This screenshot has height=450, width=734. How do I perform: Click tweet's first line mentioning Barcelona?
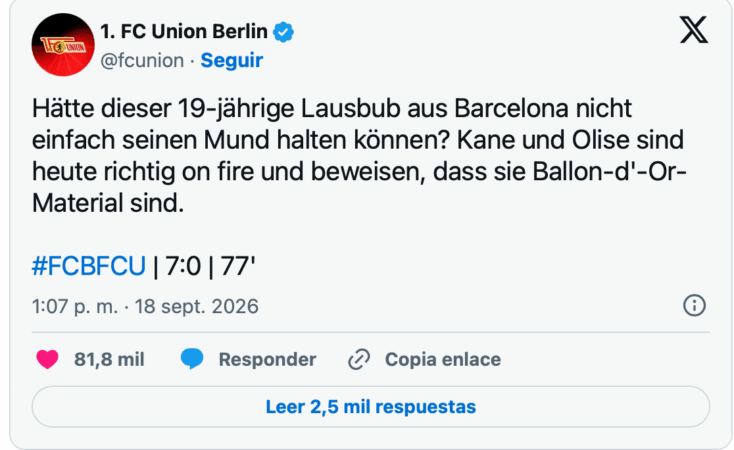coord(332,109)
